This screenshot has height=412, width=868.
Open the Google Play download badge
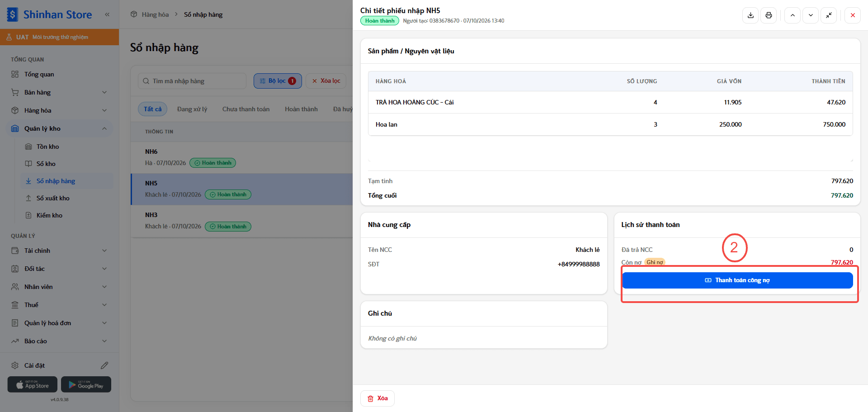click(86, 384)
